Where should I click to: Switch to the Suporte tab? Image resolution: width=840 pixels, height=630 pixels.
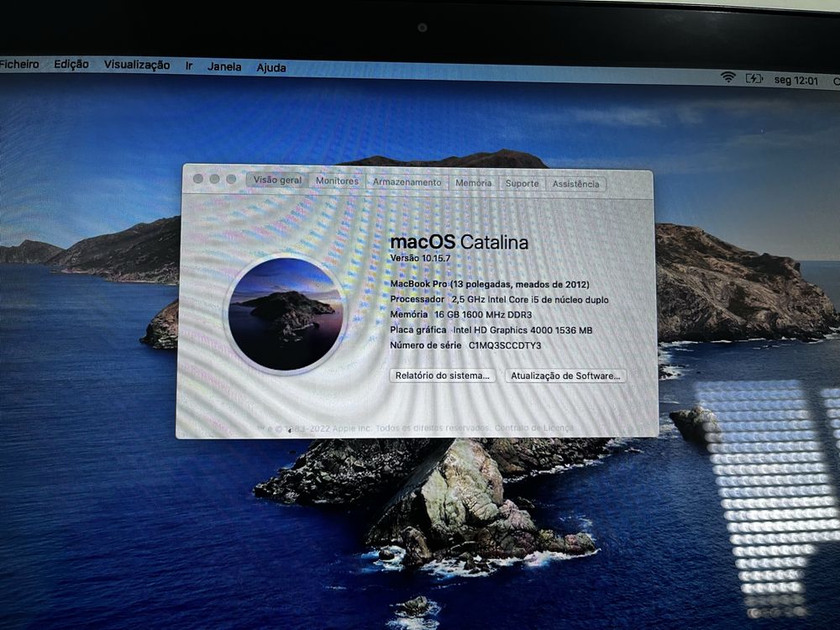pos(522,183)
